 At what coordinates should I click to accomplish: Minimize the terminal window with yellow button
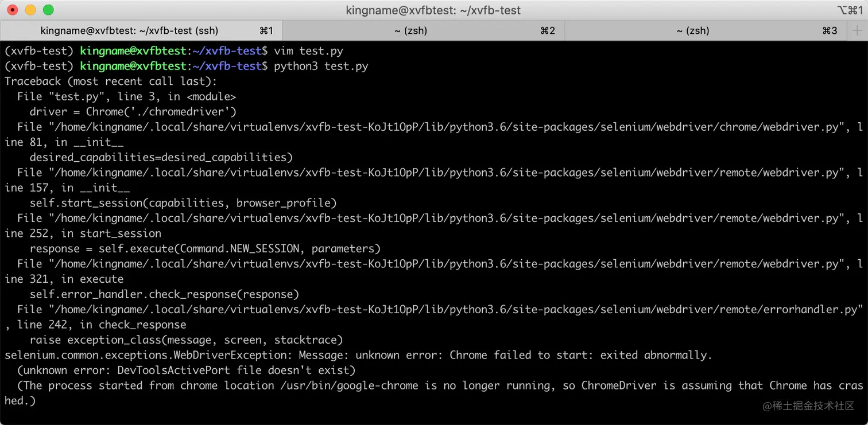click(x=30, y=10)
